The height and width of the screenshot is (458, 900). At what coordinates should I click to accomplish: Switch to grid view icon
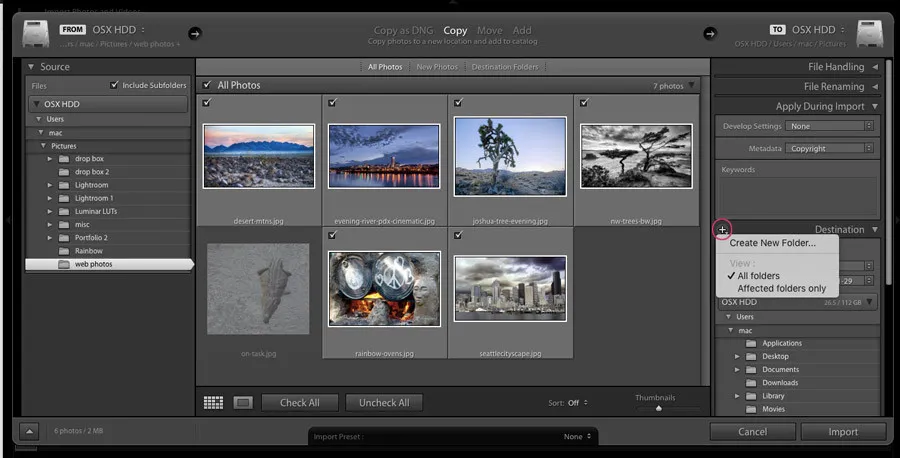[213, 402]
